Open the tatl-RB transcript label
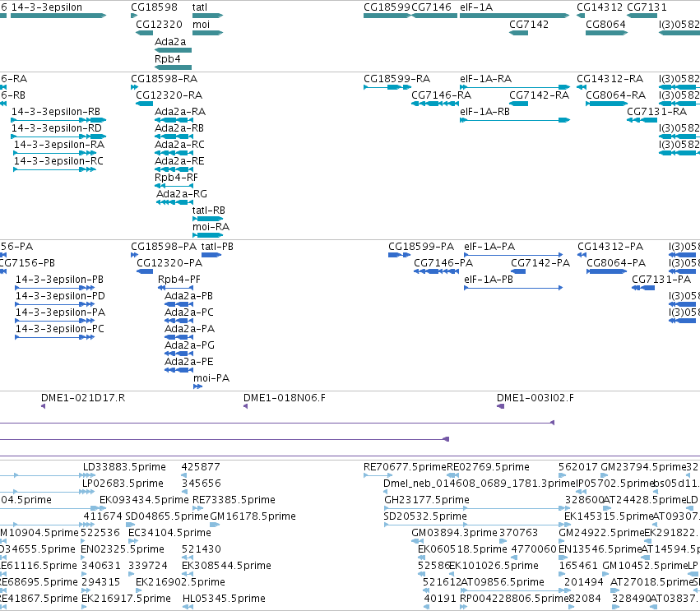The width and height of the screenshot is (700, 611). click(208, 211)
